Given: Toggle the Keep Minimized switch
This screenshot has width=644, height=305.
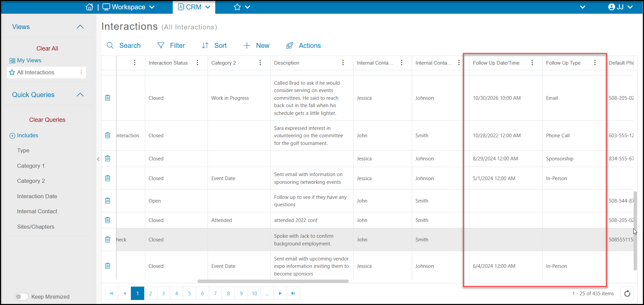Looking at the screenshot, I should coord(22,297).
